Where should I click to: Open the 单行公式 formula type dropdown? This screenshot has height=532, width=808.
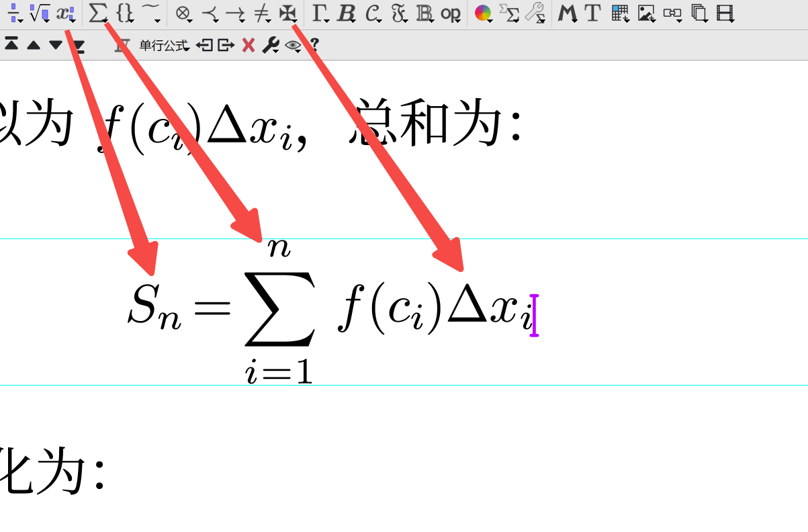[x=165, y=46]
